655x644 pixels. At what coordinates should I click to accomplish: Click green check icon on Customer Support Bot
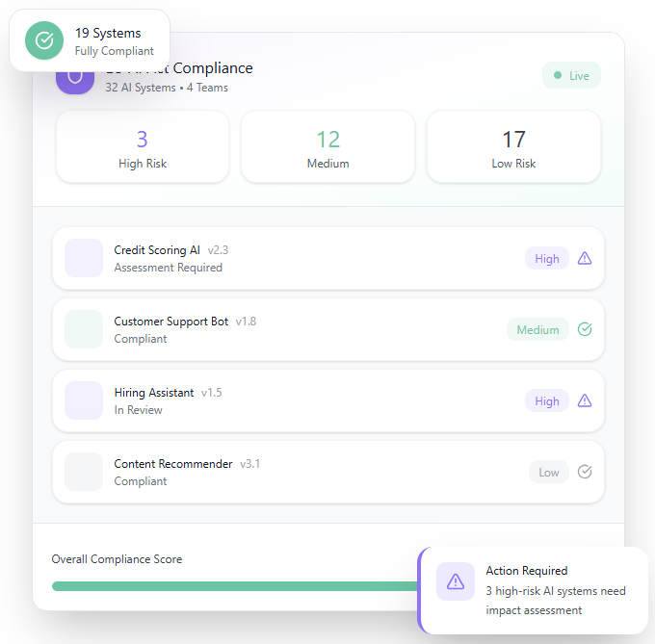(x=585, y=329)
